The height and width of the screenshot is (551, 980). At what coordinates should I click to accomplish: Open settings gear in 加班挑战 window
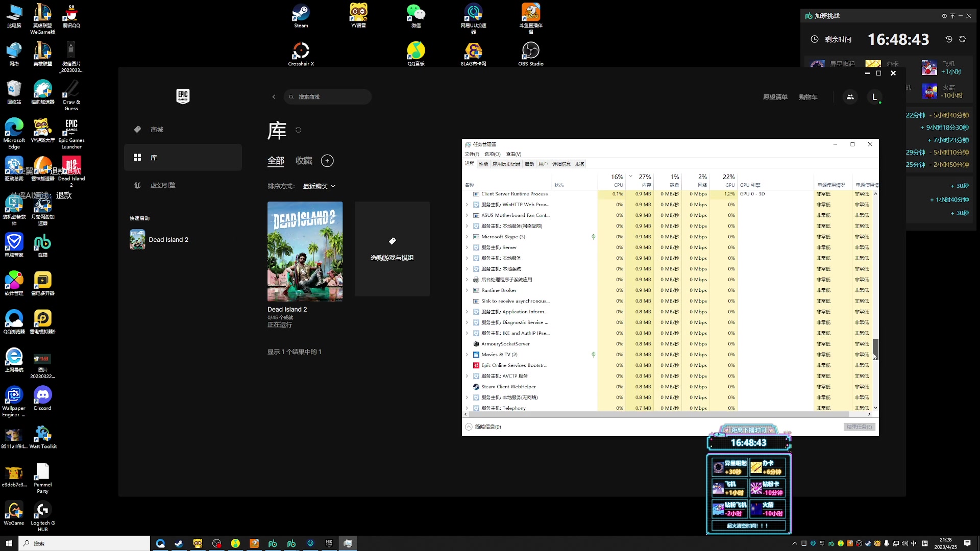click(x=944, y=16)
